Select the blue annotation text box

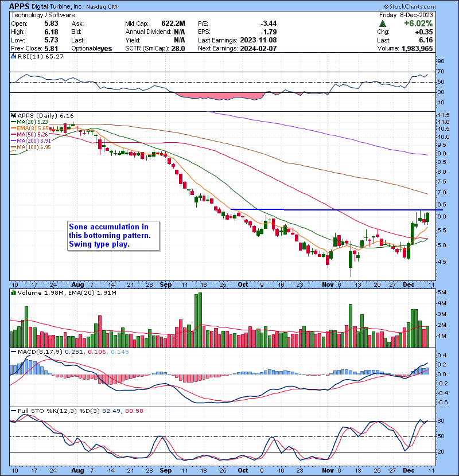[112, 235]
